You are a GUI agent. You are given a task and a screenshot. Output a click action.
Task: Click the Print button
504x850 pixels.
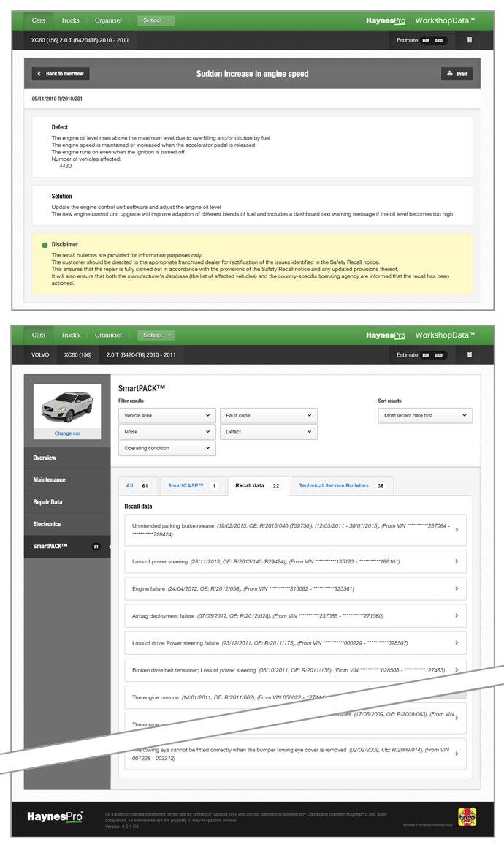[x=457, y=74]
